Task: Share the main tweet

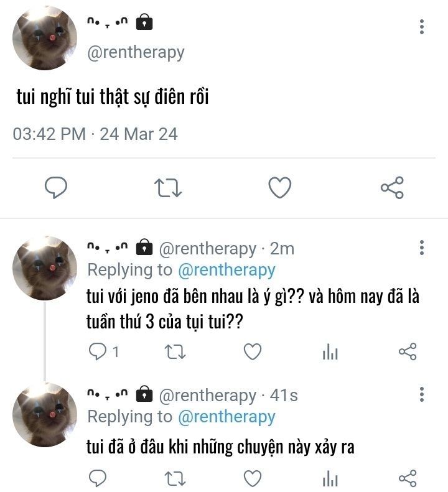Action: (392, 187)
